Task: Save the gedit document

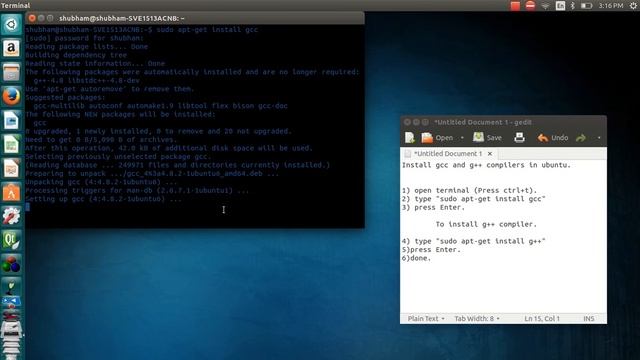Action: click(x=487, y=138)
